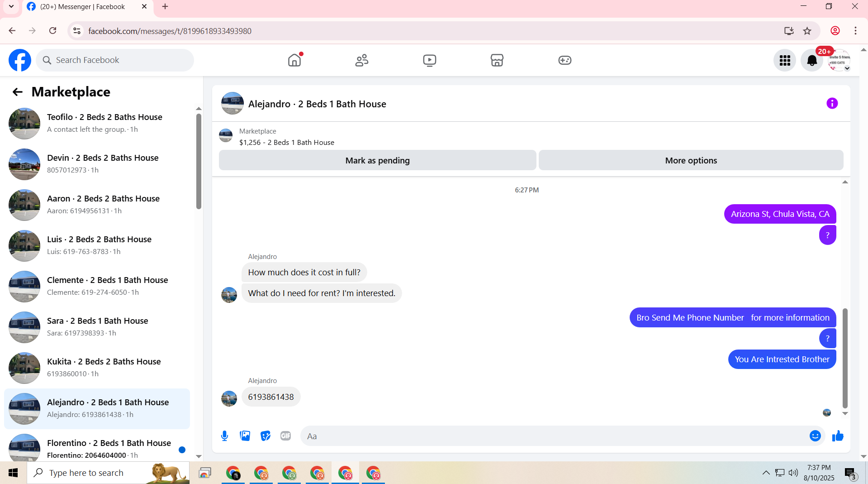Click the 'Arizona St, Chula Vista, CA' message
The height and width of the screenshot is (484, 868).
(780, 214)
